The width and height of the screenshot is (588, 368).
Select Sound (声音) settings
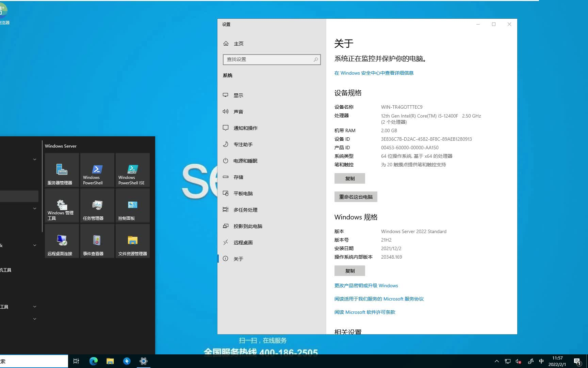click(272, 112)
